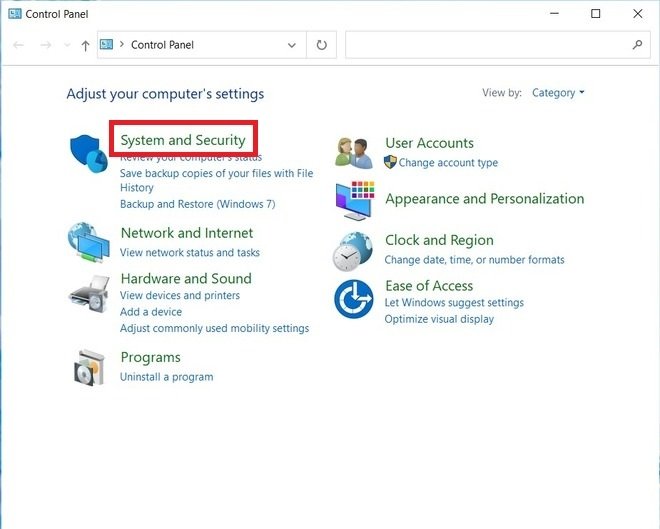The width and height of the screenshot is (660, 529).
Task: Click the Back arrow in navigation bar
Action: click(x=19, y=45)
